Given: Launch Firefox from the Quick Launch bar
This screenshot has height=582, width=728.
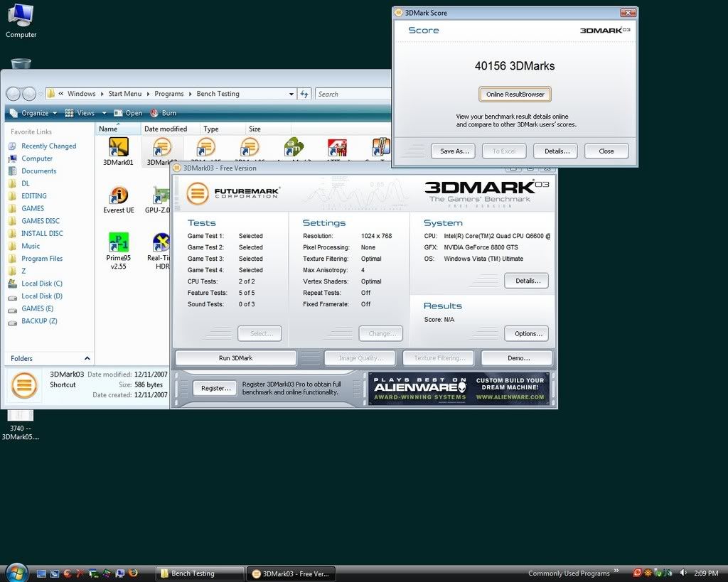Looking at the screenshot, I should point(133,573).
